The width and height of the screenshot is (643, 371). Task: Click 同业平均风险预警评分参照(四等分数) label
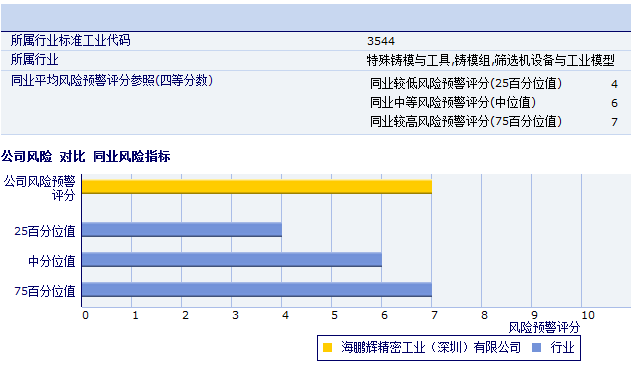click(x=112, y=80)
